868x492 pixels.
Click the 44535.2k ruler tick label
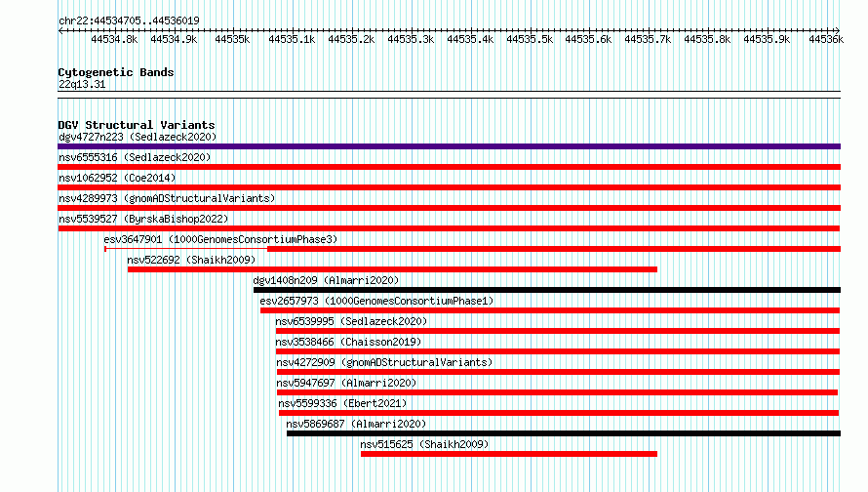coord(351,39)
